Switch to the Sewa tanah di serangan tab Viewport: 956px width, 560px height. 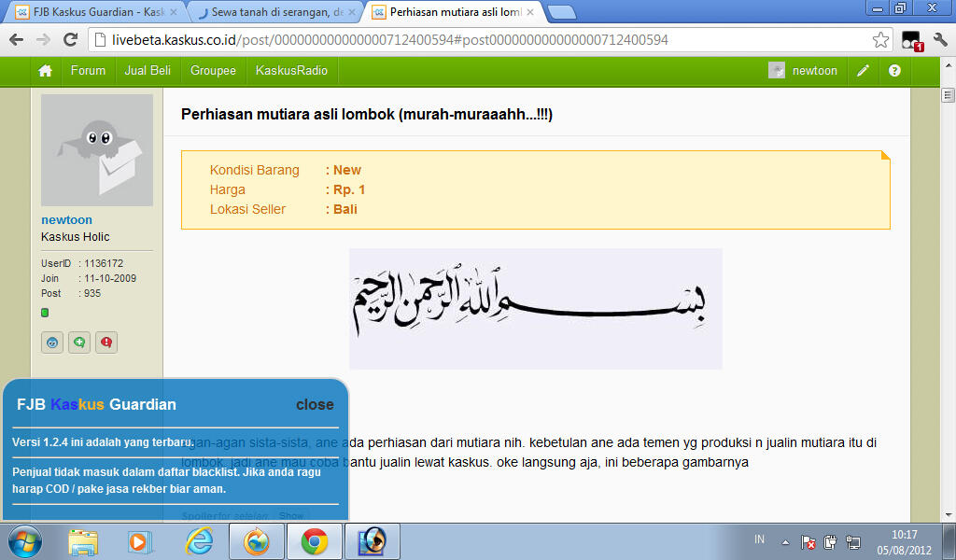(x=274, y=12)
